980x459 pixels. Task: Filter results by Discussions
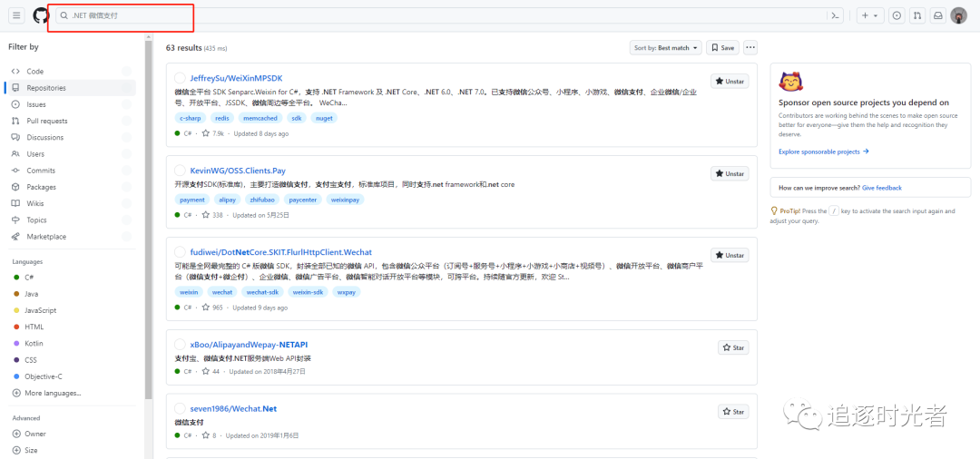[70, 137]
